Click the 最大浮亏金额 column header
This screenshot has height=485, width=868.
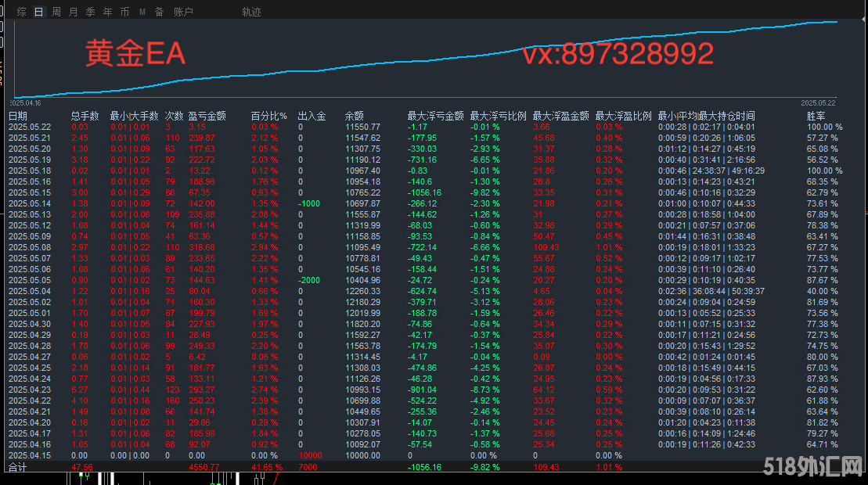[x=435, y=116]
